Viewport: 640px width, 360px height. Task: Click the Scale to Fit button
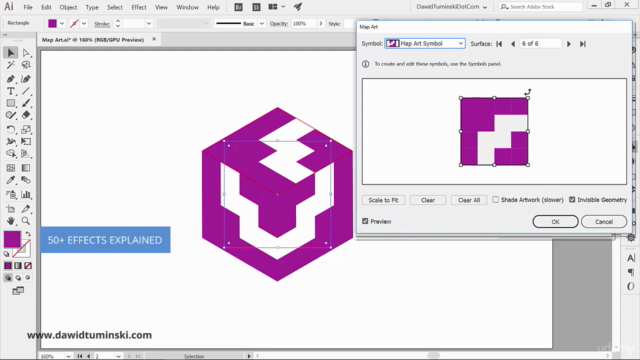[x=383, y=200]
